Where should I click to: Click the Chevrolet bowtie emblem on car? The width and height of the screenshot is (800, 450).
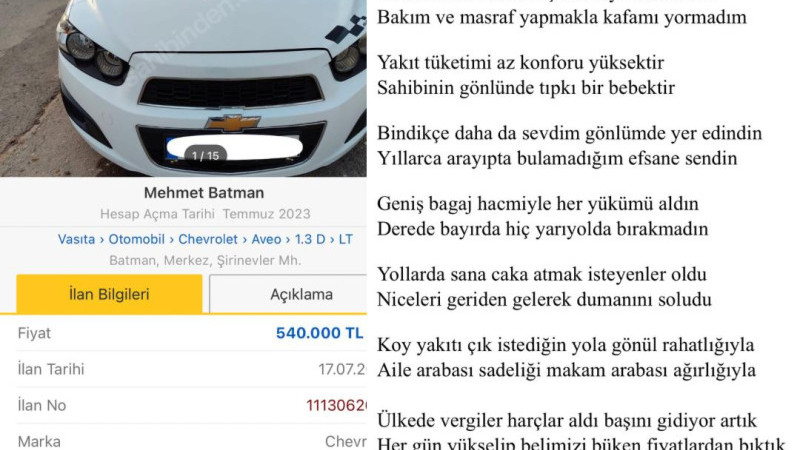point(233,122)
